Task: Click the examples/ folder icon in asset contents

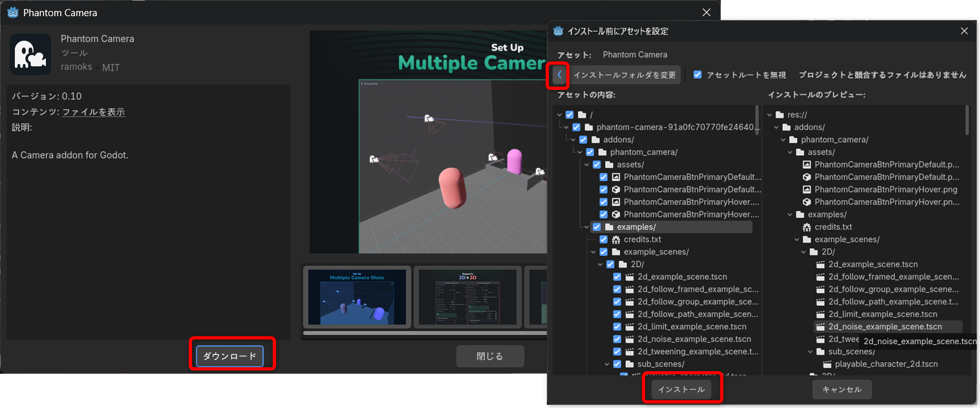Action: click(609, 227)
